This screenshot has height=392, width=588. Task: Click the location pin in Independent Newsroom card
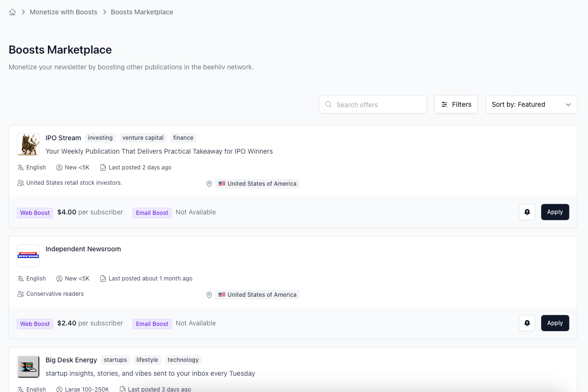pos(209,295)
